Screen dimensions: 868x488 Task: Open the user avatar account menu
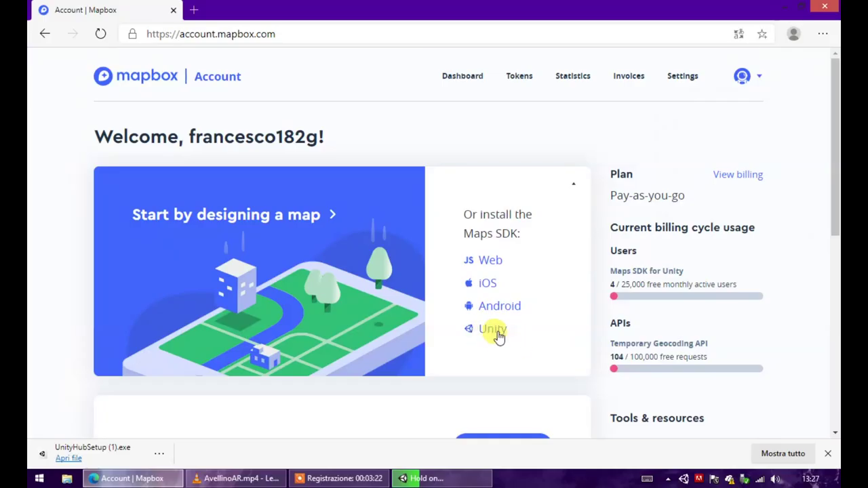pyautogui.click(x=747, y=76)
